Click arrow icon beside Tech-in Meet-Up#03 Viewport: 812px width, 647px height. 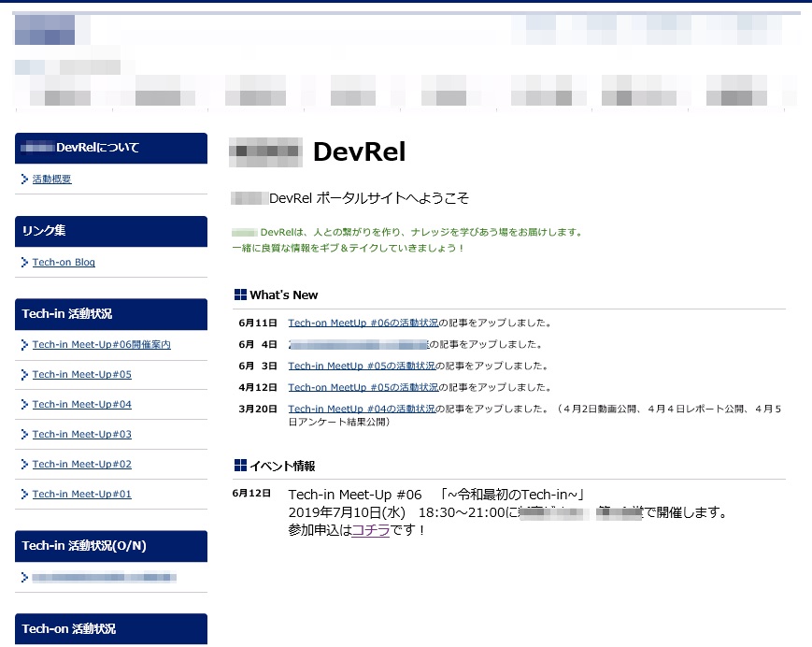pos(24,434)
